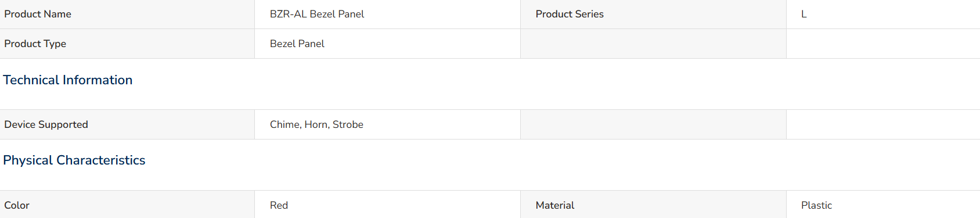Click the empty cell beside Bezel Panel
980x218 pixels.
click(653, 44)
